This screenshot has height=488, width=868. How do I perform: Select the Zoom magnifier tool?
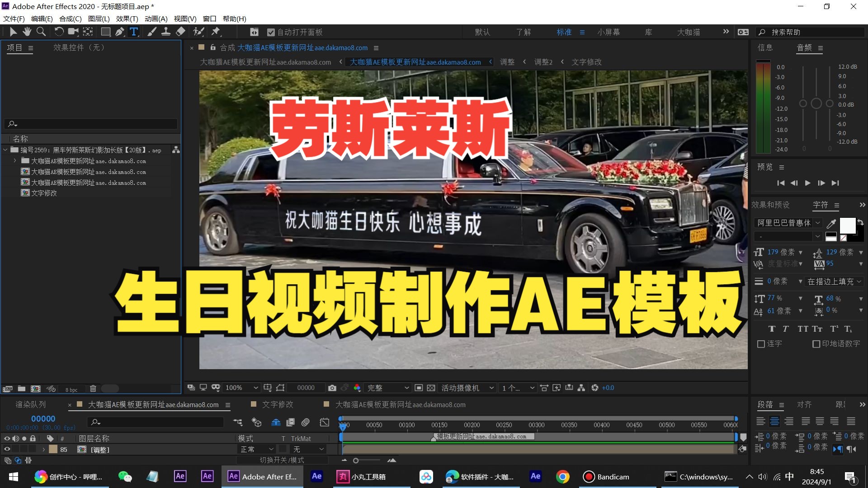(41, 32)
